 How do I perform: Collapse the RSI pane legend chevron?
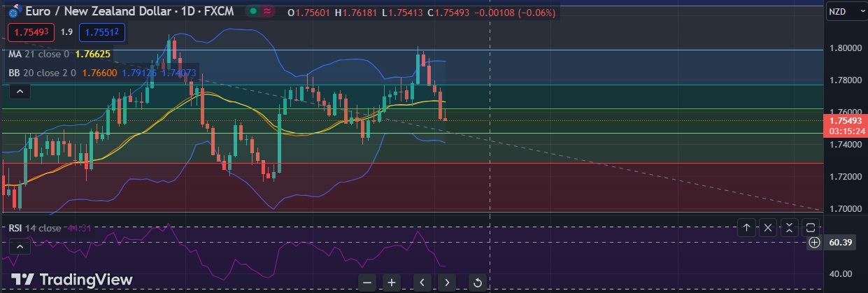coord(20,246)
